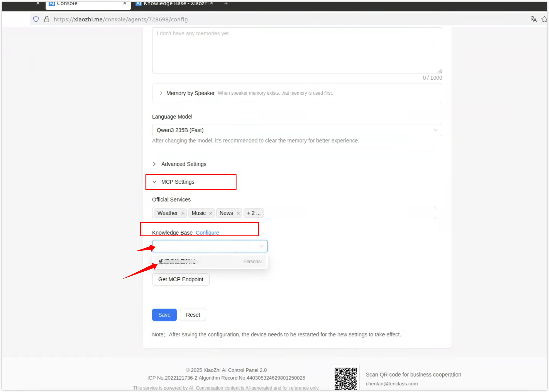Image resolution: width=549 pixels, height=392 pixels.
Task: Click the Music service tag label
Action: coord(199,213)
